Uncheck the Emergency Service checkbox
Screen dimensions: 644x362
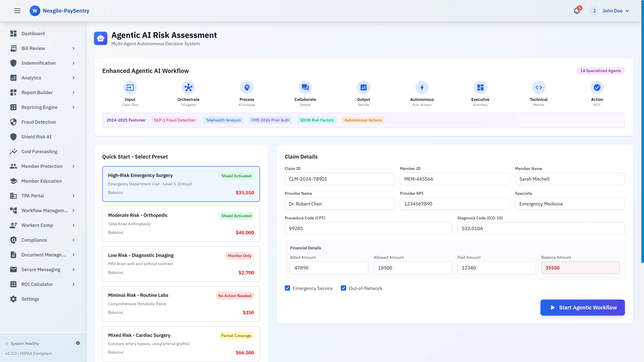click(287, 288)
